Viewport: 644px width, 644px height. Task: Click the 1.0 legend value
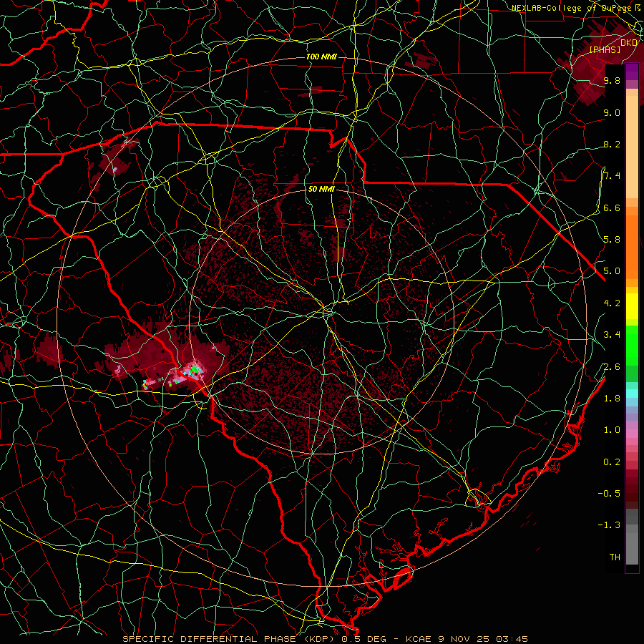[612, 430]
